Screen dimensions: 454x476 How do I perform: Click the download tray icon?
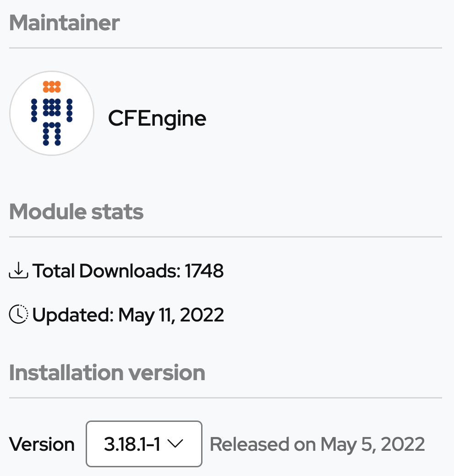point(18,270)
